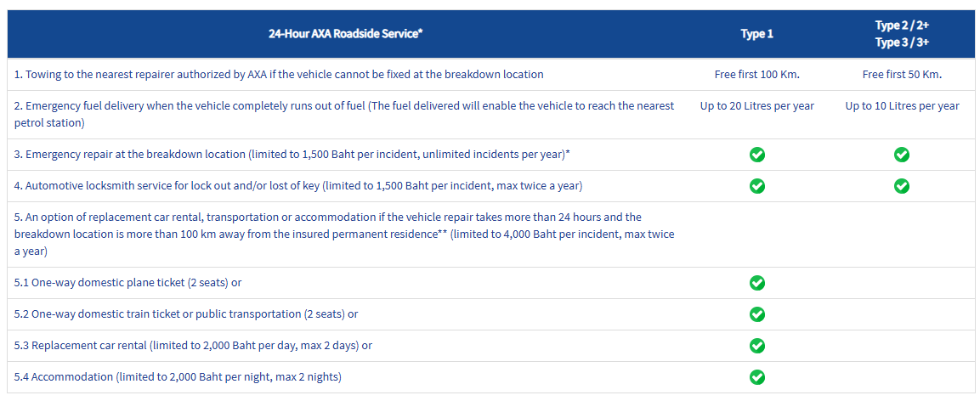Click the Type 1 column header
Screen dimensions: 980x401
pyautogui.click(x=757, y=35)
